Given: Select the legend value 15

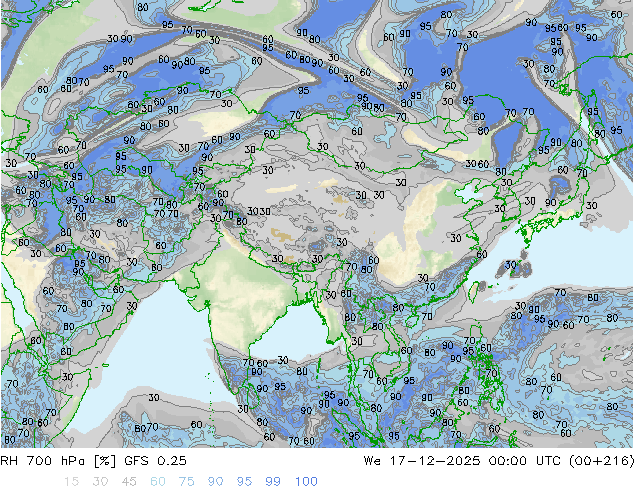Looking at the screenshot, I should click(71, 482).
